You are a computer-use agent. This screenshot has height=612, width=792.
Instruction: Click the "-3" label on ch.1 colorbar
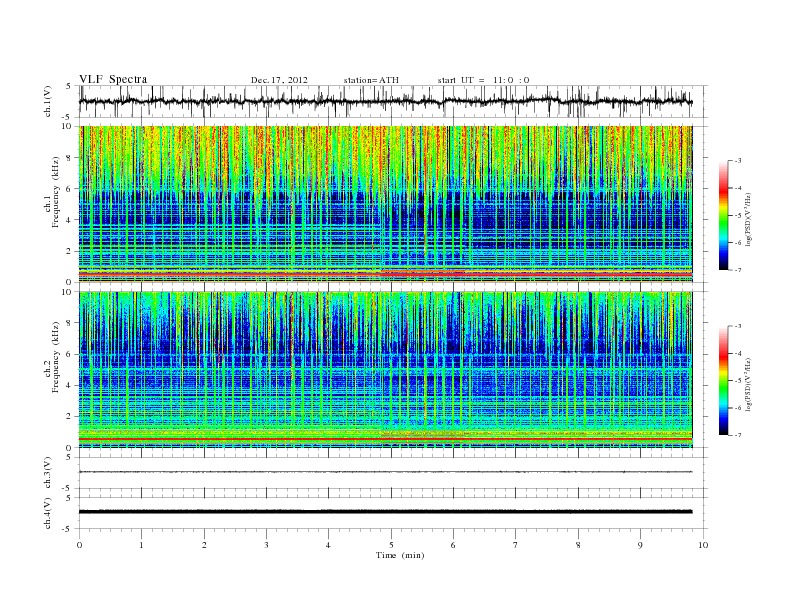[x=738, y=161]
